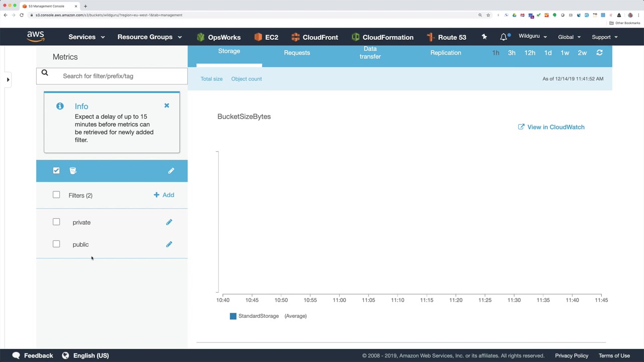Open the Services dropdown menu
The width and height of the screenshot is (644, 362).
click(87, 37)
